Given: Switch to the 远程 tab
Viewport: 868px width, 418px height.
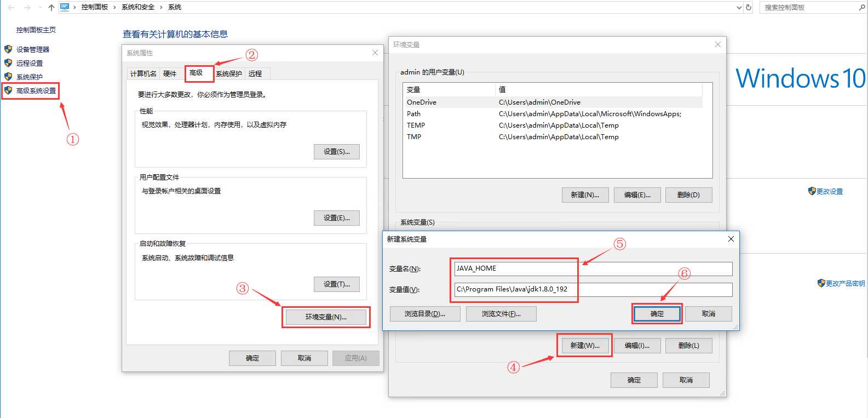Looking at the screenshot, I should 255,73.
